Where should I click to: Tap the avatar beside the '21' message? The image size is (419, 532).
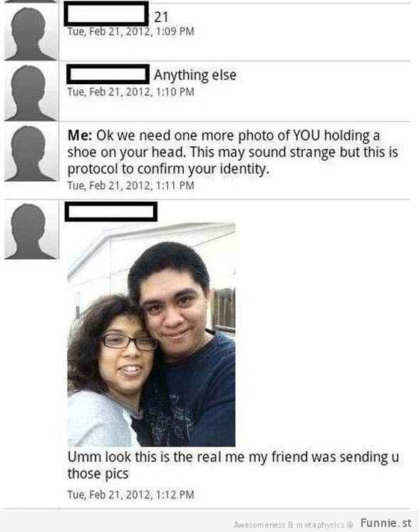coord(31,32)
